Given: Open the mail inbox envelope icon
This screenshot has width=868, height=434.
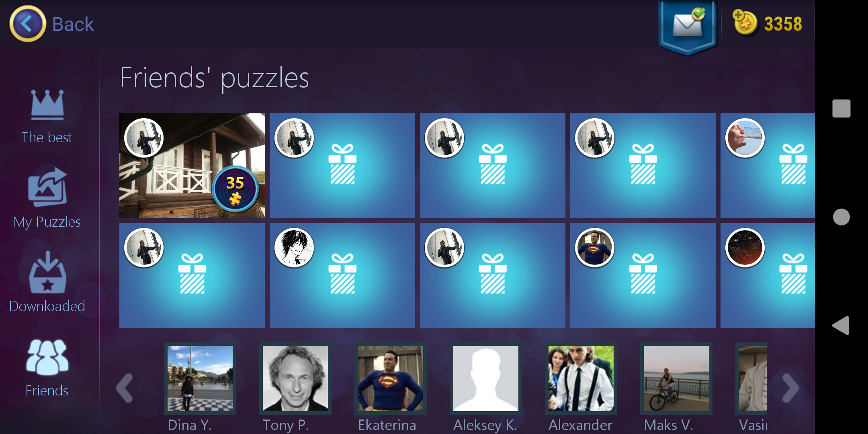Looking at the screenshot, I should pyautogui.click(x=688, y=26).
